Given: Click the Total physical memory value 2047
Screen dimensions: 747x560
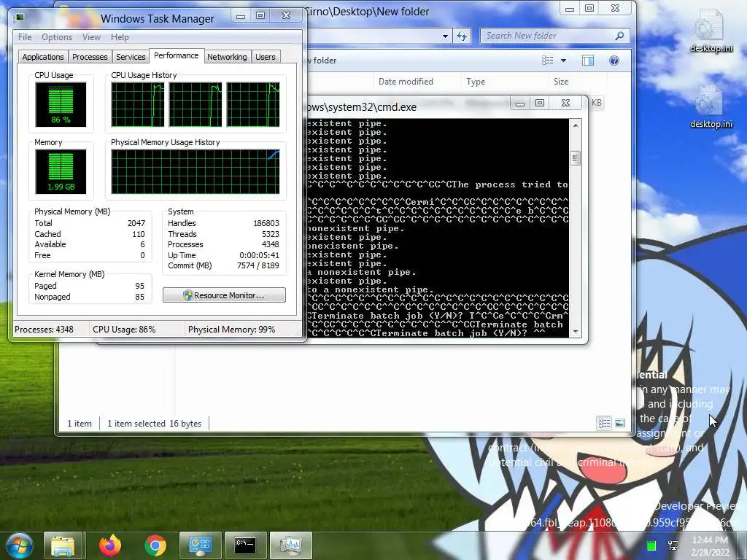Looking at the screenshot, I should coord(136,223).
